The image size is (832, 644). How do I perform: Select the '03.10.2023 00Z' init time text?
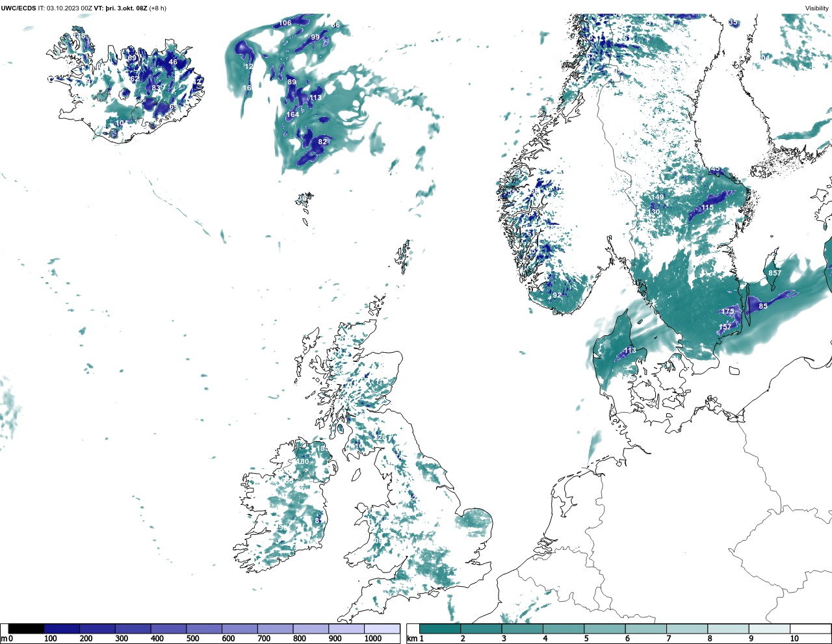(x=70, y=8)
